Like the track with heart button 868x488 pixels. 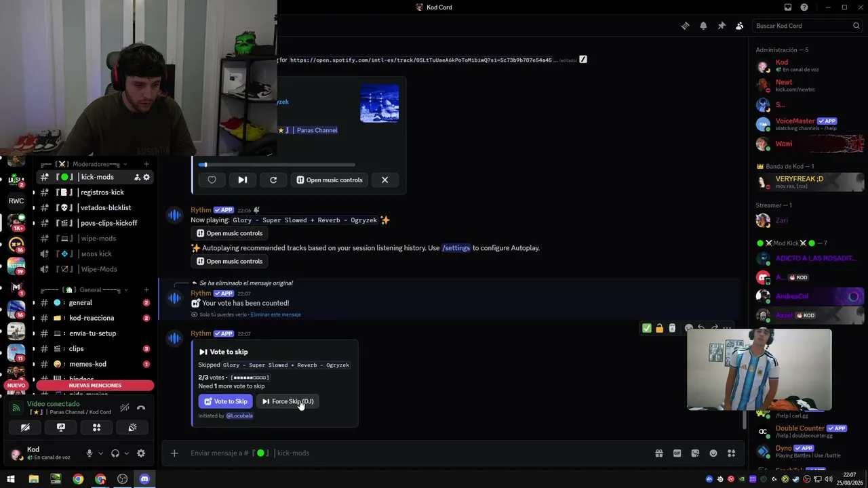[212, 180]
